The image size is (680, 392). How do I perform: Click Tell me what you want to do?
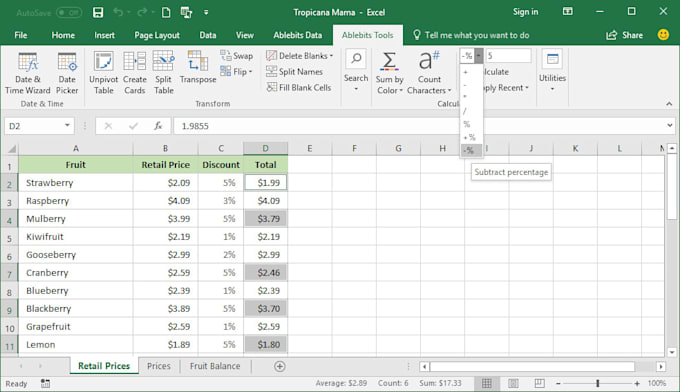coord(471,35)
